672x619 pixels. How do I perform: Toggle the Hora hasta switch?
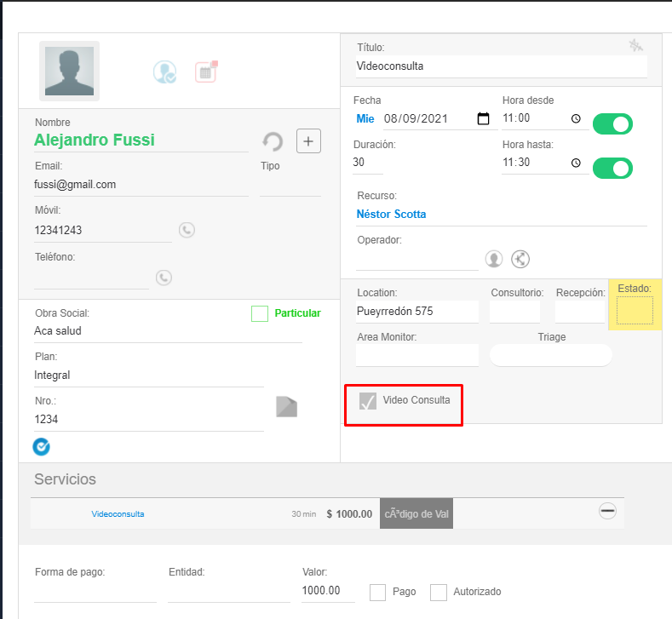tap(612, 168)
